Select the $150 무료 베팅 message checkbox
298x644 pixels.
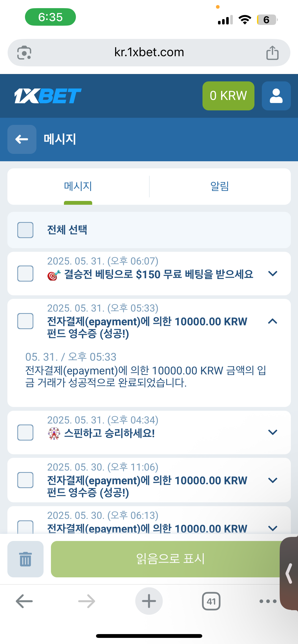pyautogui.click(x=25, y=274)
